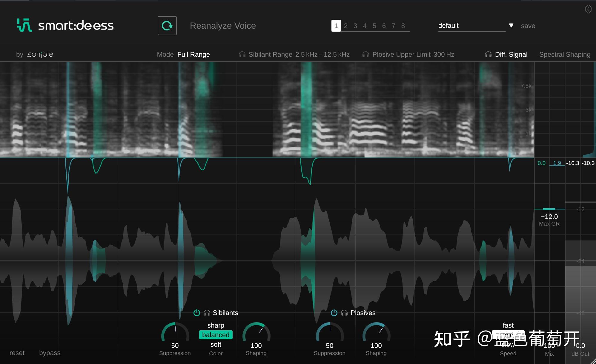Click the reset button
596x364 pixels.
point(17,353)
